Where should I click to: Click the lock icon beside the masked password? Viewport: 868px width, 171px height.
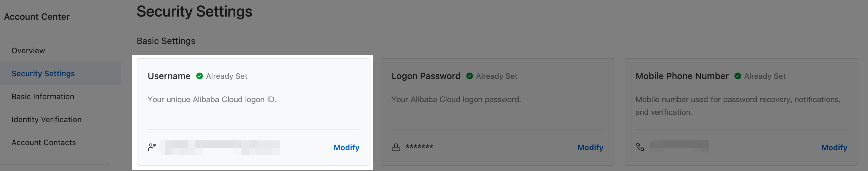click(x=396, y=147)
